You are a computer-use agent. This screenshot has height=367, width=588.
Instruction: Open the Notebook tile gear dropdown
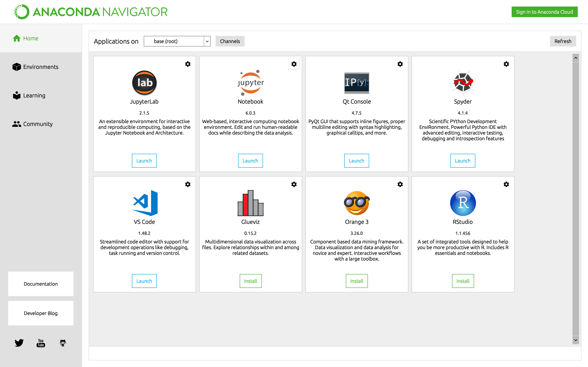point(294,64)
